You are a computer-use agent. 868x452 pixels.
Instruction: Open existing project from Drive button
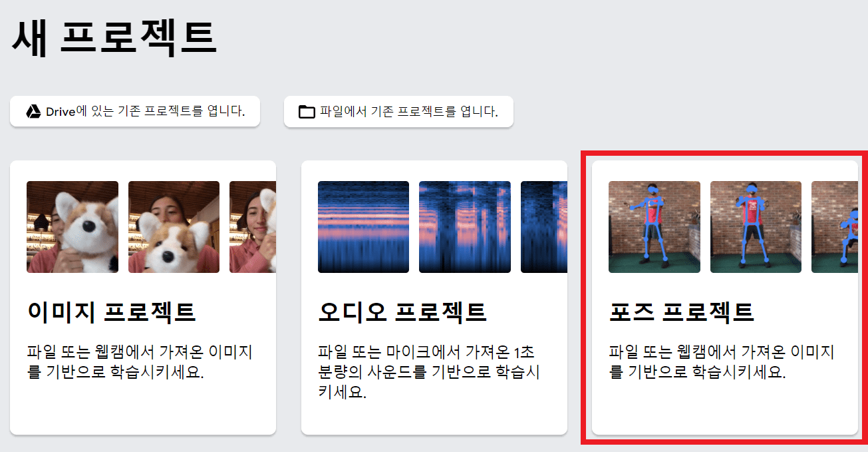pos(135,111)
